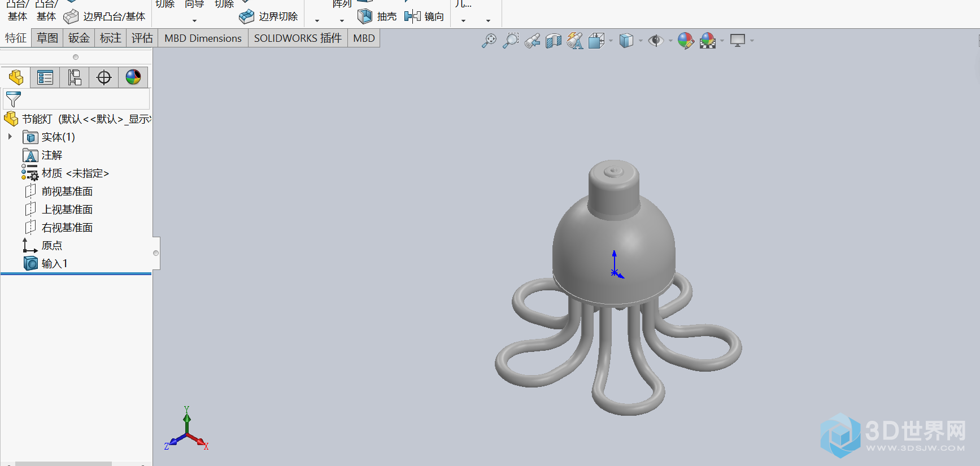
Task: Switch to ConfigurationManager tab icon
Action: point(75,77)
